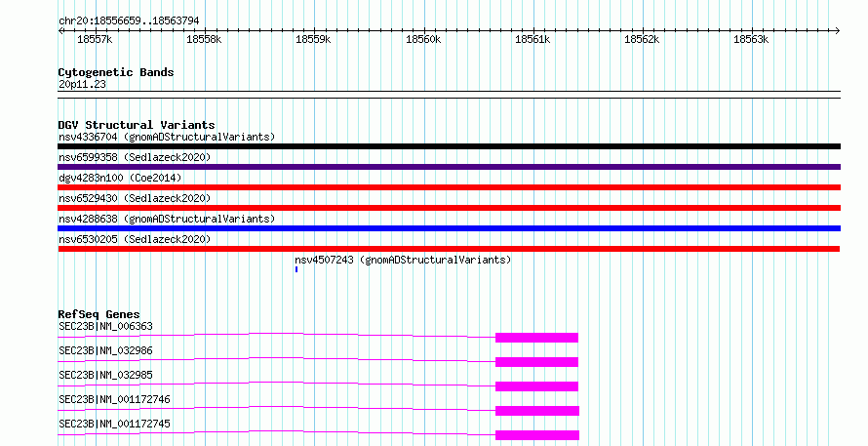This screenshot has height=446, width=868.
Task: Open the SEC23B|NM_032985 transcript label
Action: click(105, 375)
